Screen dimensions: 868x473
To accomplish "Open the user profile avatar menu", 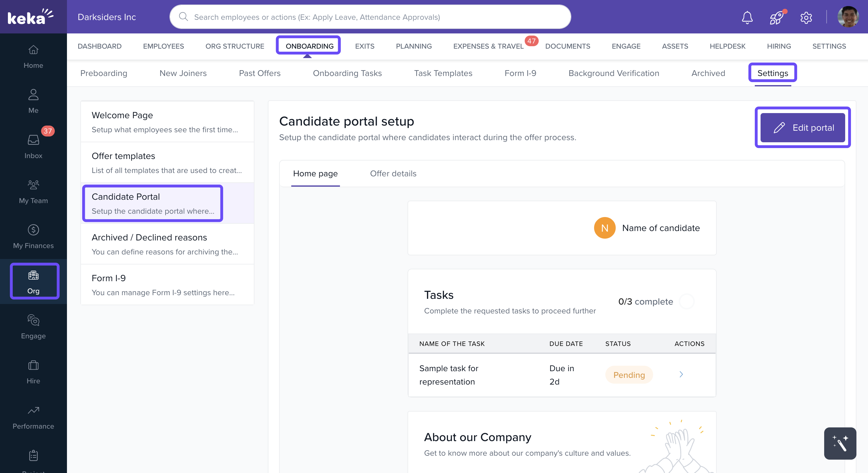I will 848,17.
